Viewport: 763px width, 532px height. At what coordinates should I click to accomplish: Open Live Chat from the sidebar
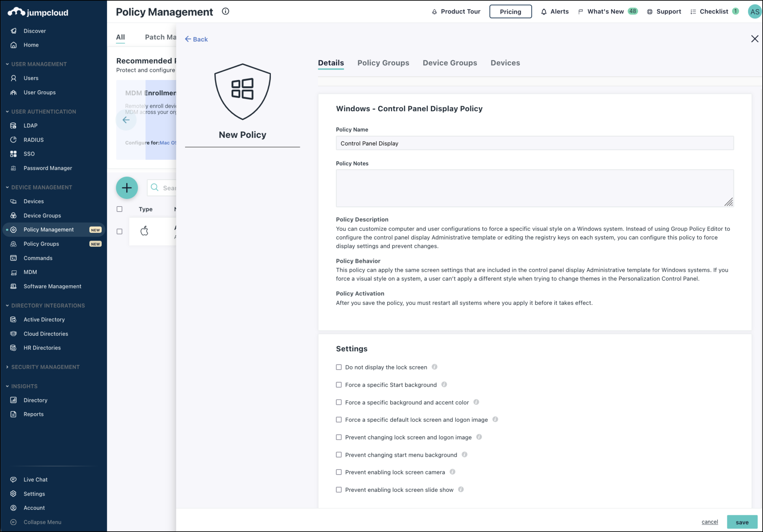(35, 480)
